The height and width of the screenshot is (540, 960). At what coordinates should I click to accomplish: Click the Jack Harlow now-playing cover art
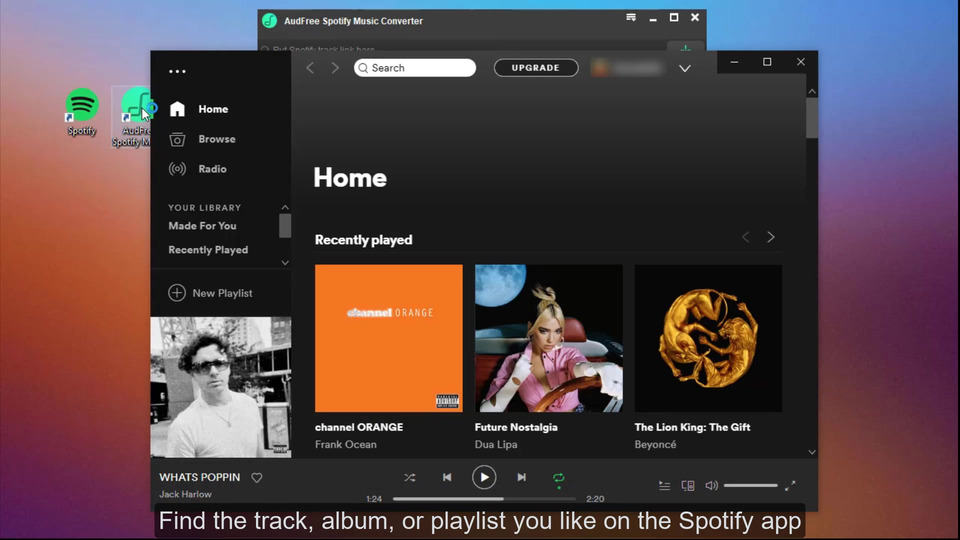pyautogui.click(x=221, y=387)
